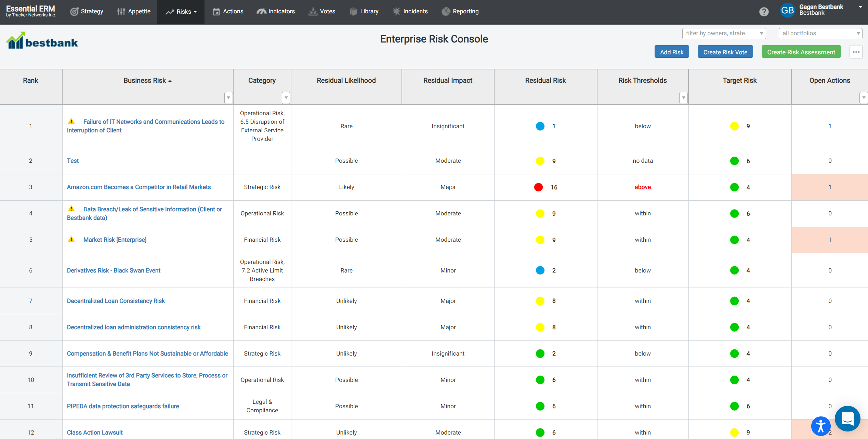The height and width of the screenshot is (439, 868).
Task: Open the more options ellipsis menu
Action: 856,52
